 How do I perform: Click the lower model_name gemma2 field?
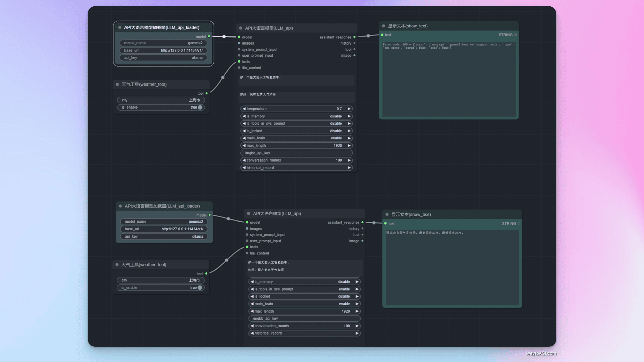tap(164, 222)
